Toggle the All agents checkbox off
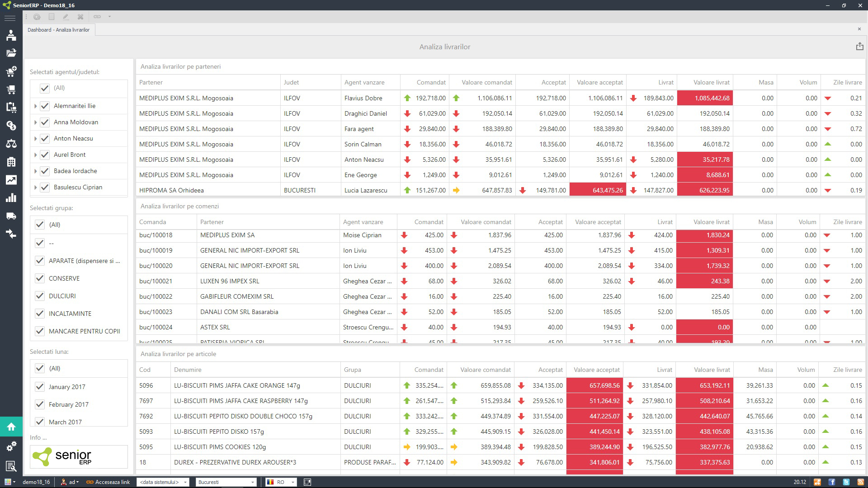Viewport: 868px width, 488px height. point(45,88)
